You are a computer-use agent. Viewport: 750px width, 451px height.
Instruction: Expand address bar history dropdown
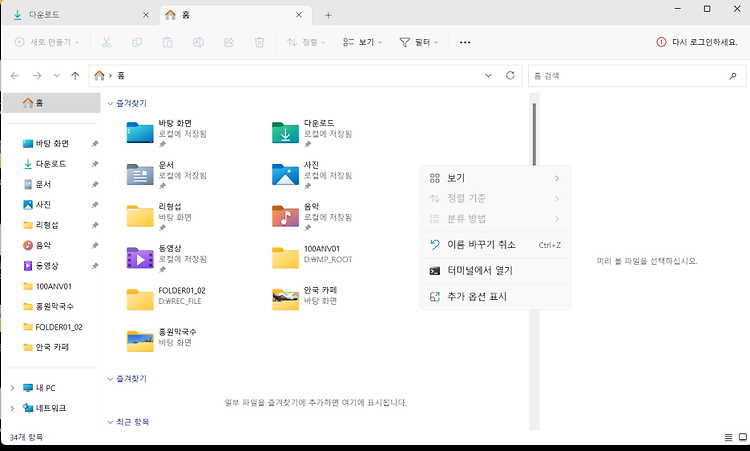pyautogui.click(x=488, y=76)
